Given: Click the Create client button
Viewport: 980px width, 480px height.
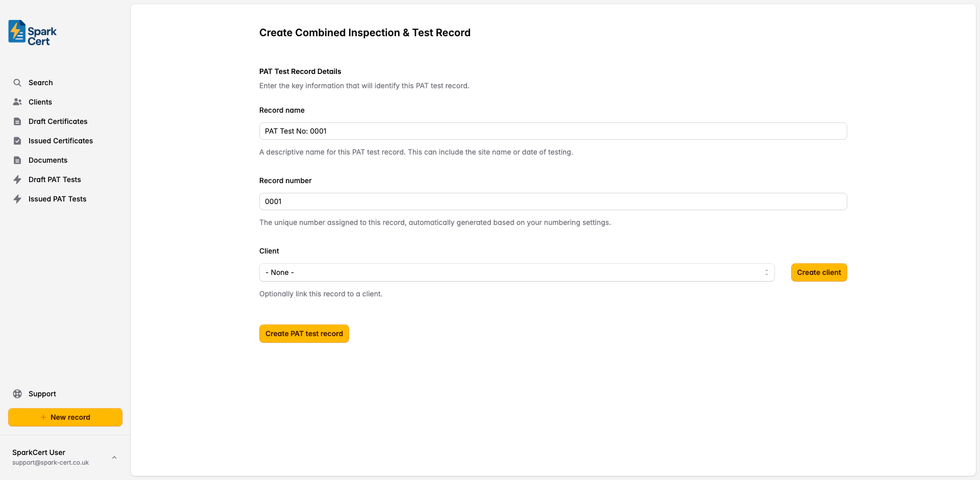Looking at the screenshot, I should pos(819,272).
